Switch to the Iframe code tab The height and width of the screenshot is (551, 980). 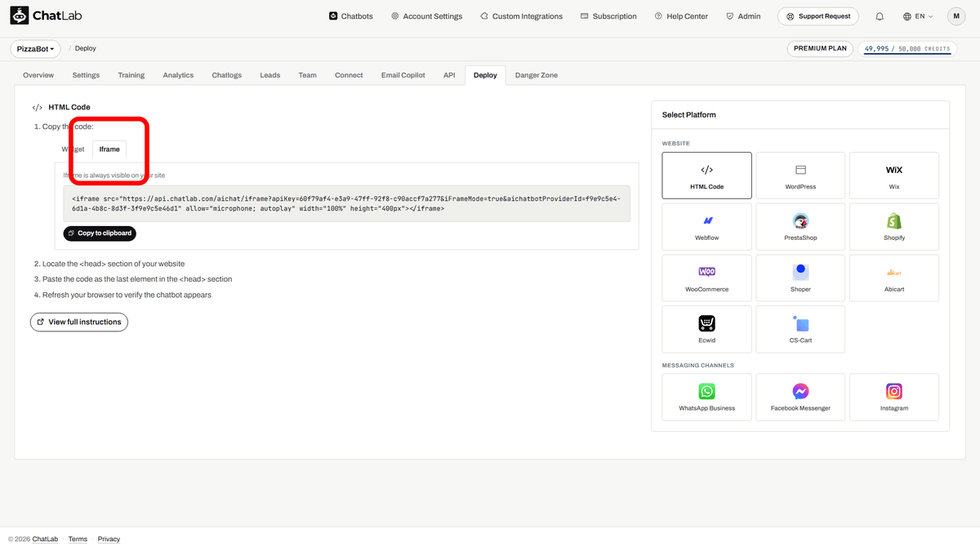click(x=109, y=149)
